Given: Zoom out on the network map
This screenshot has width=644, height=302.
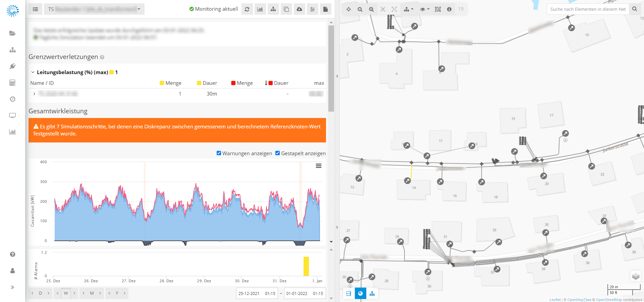Looking at the screenshot, I should pyautogui.click(x=360, y=9).
